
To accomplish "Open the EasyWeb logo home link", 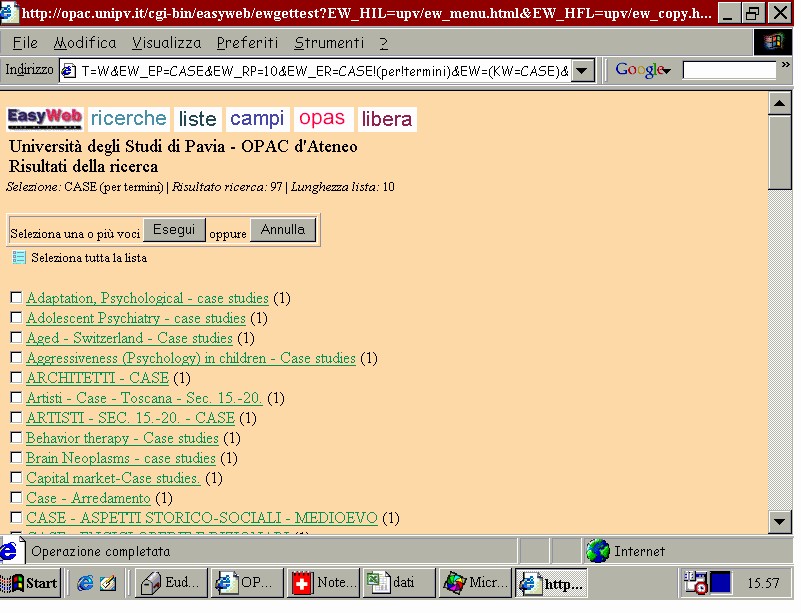I will point(45,118).
